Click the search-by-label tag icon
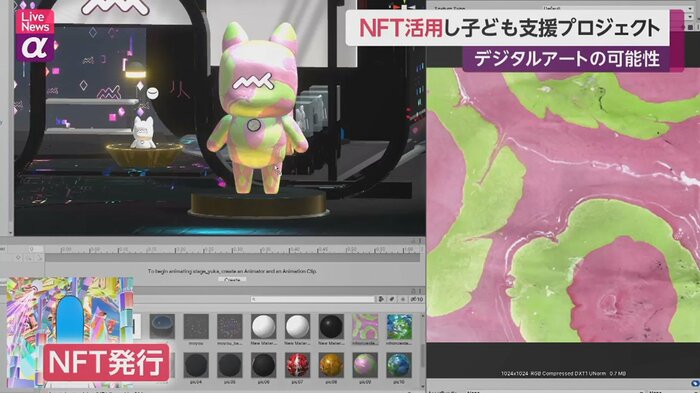Screen dimensions: 700x393 392,299
